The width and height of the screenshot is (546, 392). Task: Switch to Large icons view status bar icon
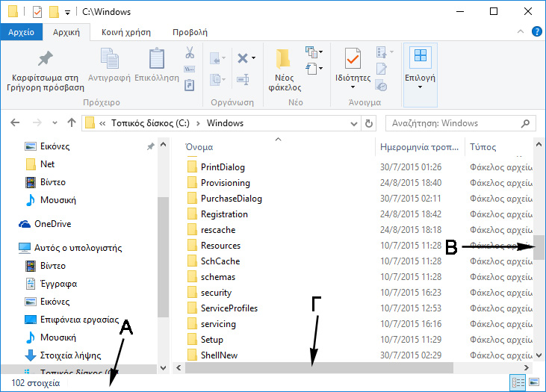tap(534, 382)
